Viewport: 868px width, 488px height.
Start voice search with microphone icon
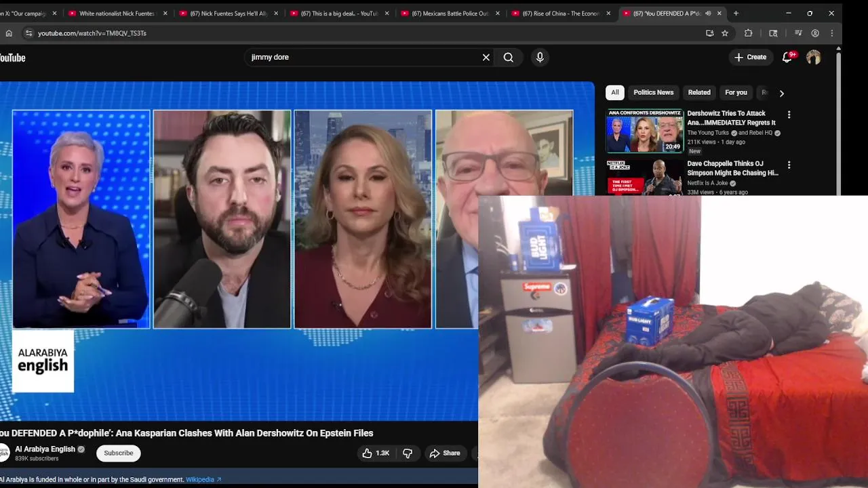coord(540,58)
